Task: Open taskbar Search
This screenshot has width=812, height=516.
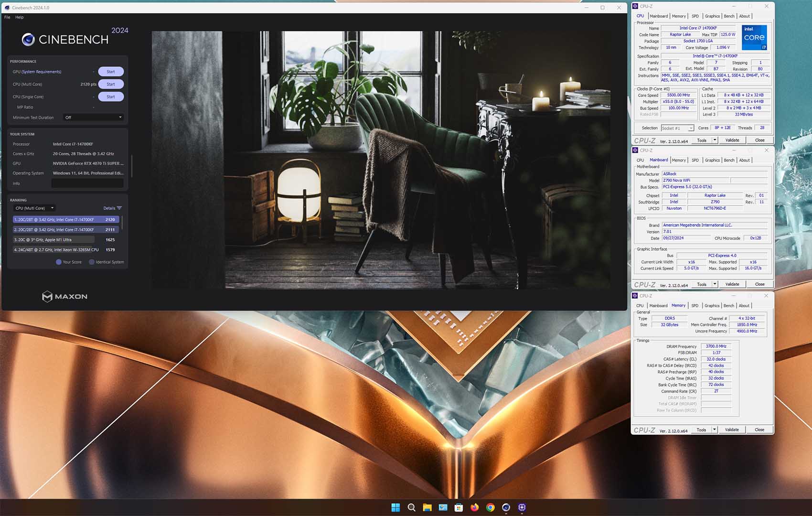Action: [x=411, y=507]
